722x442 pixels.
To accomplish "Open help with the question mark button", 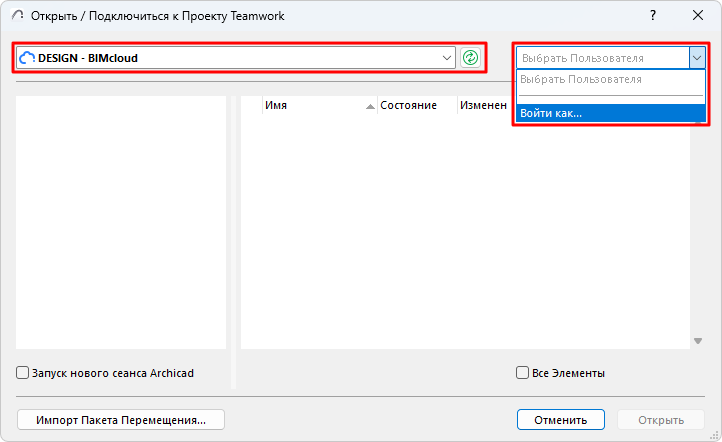I will (652, 16).
